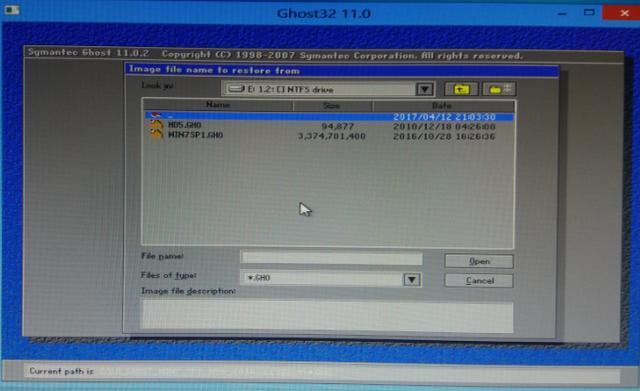Click the Open button
640x391 pixels.
point(479,261)
